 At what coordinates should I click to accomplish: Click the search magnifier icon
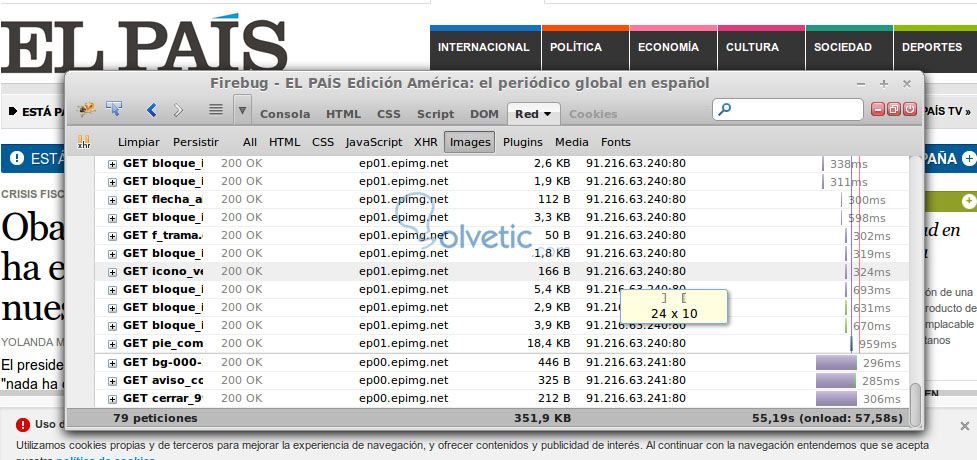pyautogui.click(x=724, y=110)
